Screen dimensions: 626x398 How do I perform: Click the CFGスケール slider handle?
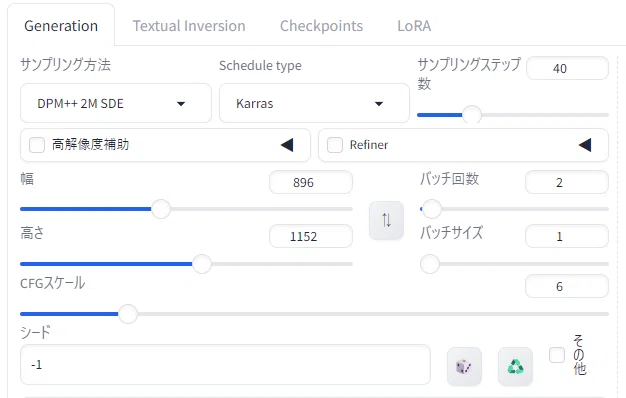coord(128,314)
